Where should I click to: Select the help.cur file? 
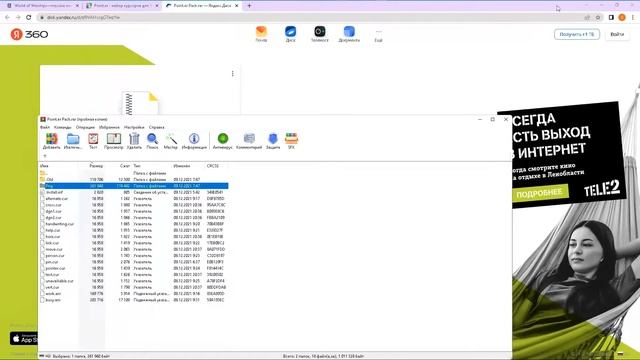click(x=134, y=230)
